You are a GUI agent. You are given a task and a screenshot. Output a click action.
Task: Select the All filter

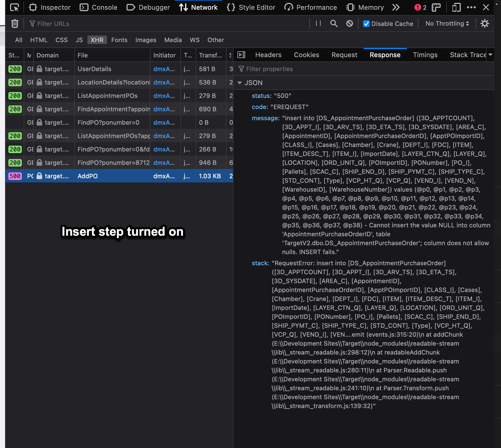click(x=19, y=40)
